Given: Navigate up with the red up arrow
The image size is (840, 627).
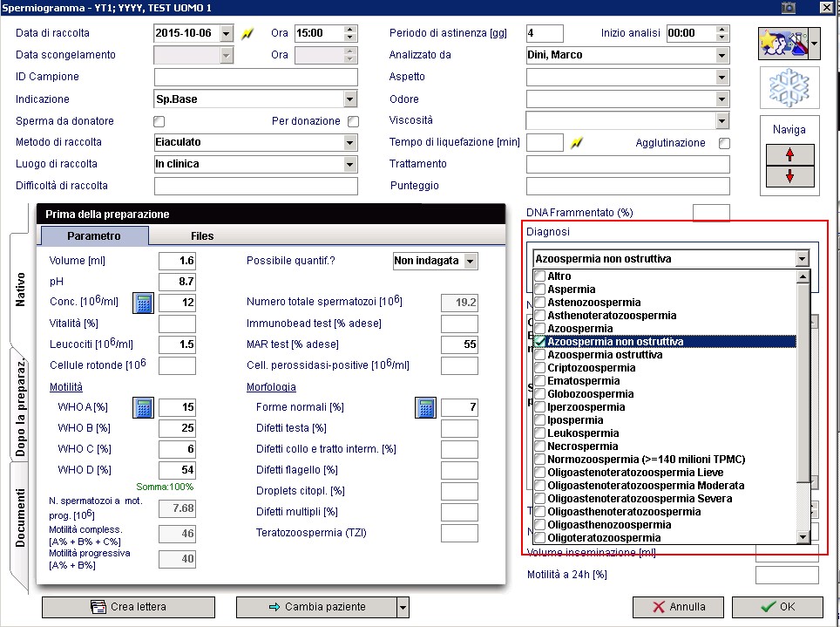Looking at the screenshot, I should [789, 155].
